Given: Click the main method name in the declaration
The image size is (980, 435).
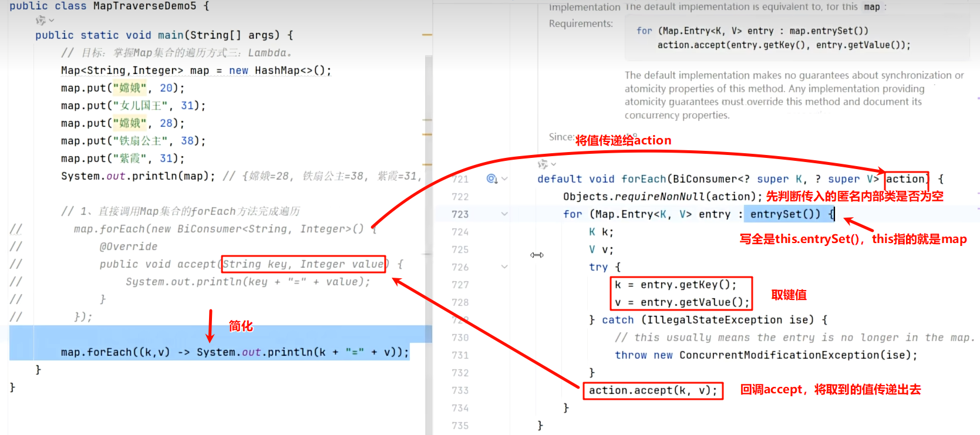Looking at the screenshot, I should tap(171, 35).
